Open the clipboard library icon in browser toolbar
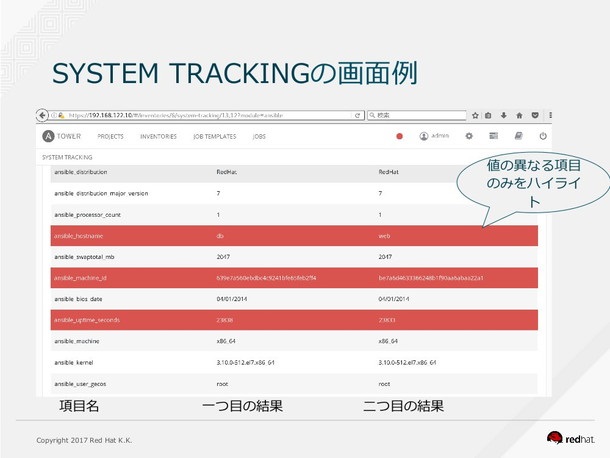Viewport: 610px width, 458px height. tap(488, 115)
